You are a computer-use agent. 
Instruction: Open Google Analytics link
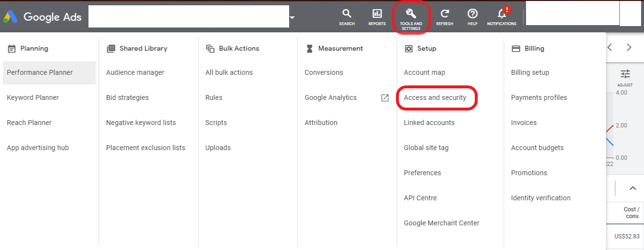coord(330,97)
